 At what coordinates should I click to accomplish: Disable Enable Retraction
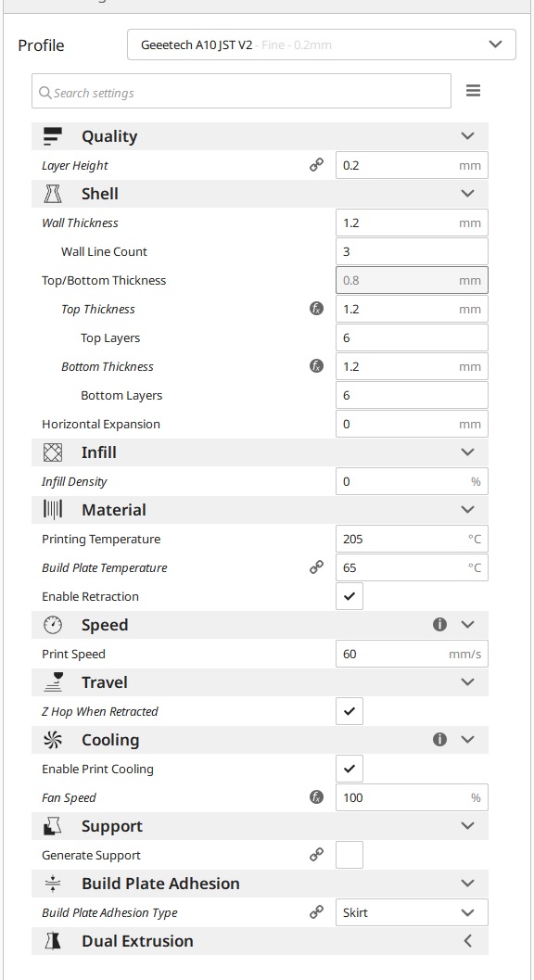click(x=350, y=596)
